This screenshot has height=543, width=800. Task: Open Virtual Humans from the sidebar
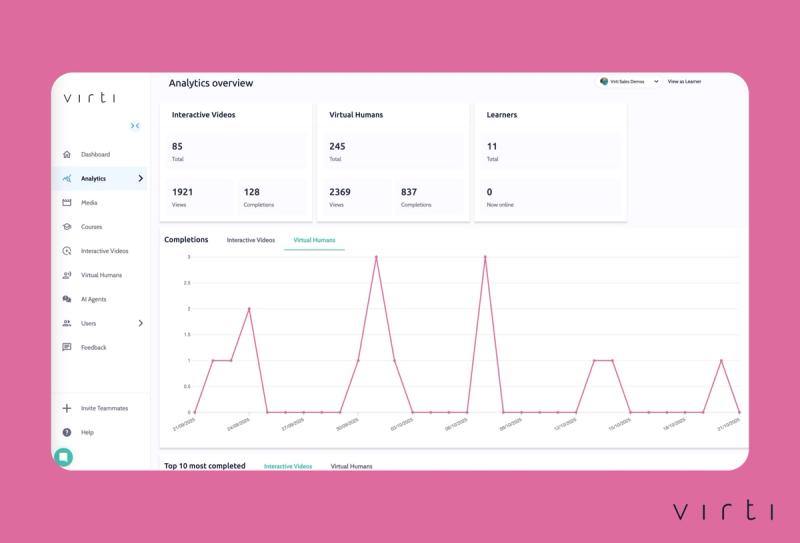point(101,275)
